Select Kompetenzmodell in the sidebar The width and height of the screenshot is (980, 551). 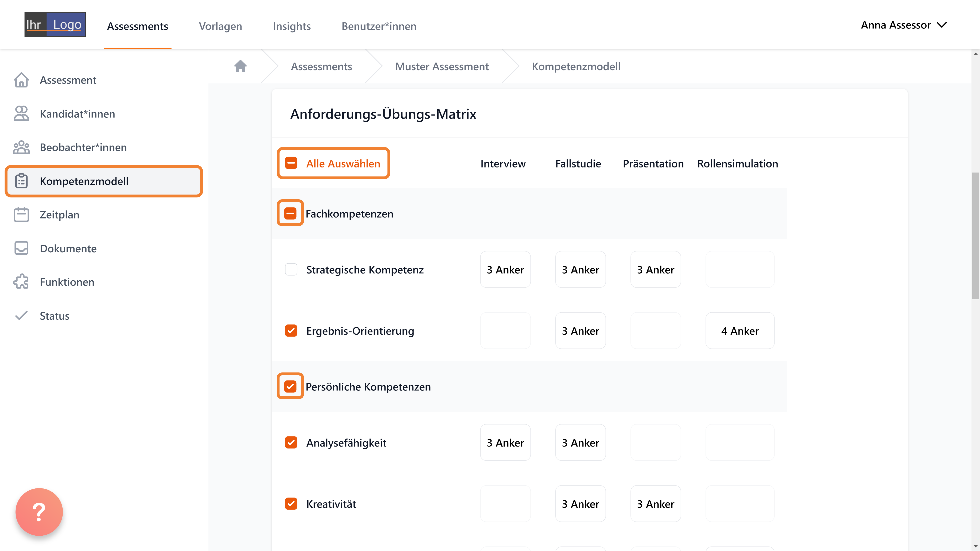pyautogui.click(x=104, y=181)
